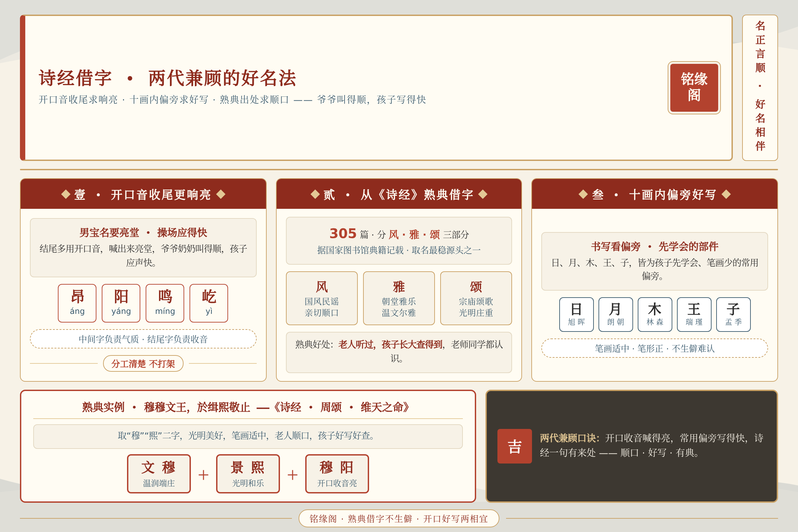Click the diamond left of 贰 header
The height and width of the screenshot is (532, 798).
(x=315, y=194)
